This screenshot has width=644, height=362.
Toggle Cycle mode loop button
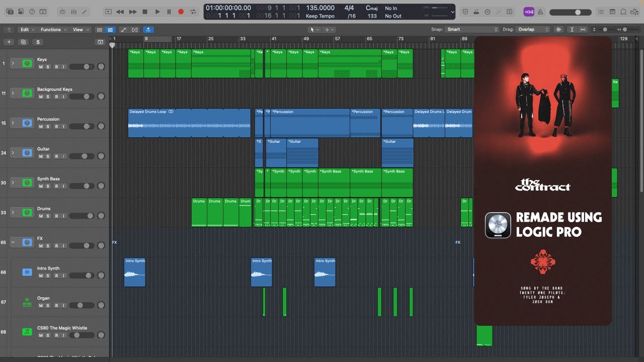click(x=193, y=11)
